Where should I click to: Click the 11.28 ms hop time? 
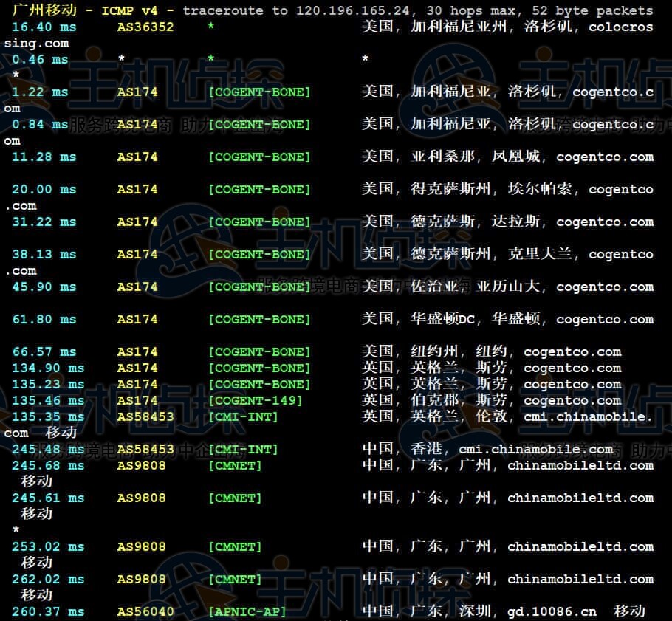44,157
